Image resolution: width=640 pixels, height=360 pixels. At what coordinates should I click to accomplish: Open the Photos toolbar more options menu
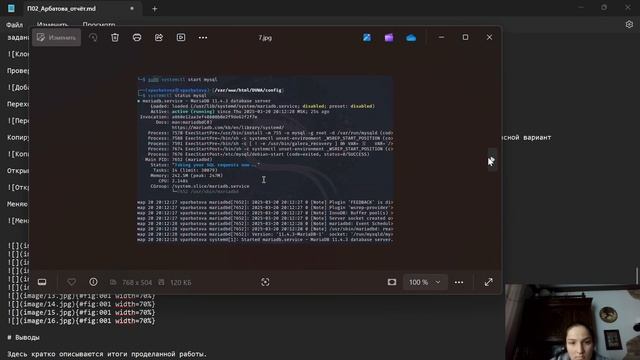203,38
